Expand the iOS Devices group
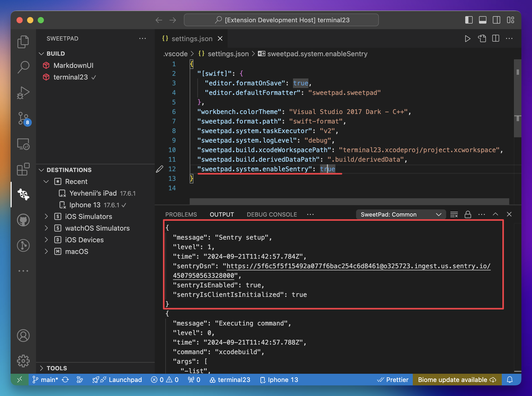532x396 pixels. (46, 240)
